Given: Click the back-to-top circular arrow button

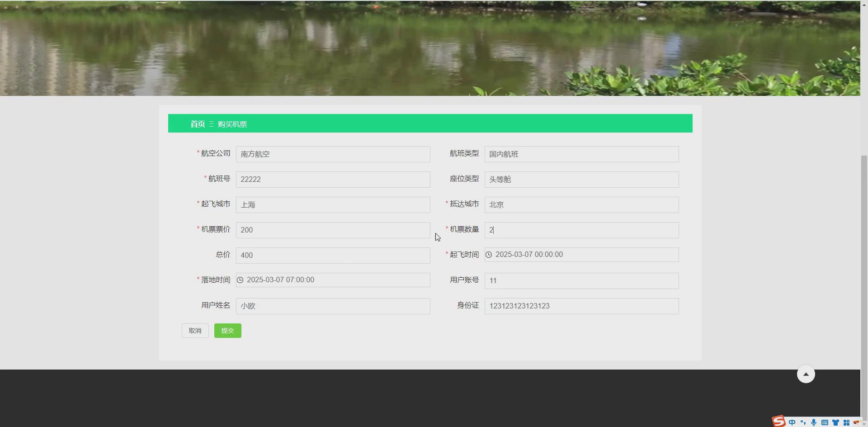Looking at the screenshot, I should (x=806, y=374).
